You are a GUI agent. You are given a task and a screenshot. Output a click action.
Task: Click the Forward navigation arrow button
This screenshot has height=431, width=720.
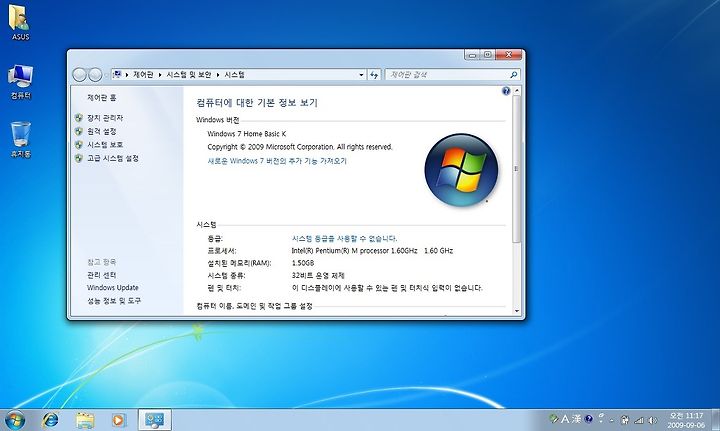(95, 74)
